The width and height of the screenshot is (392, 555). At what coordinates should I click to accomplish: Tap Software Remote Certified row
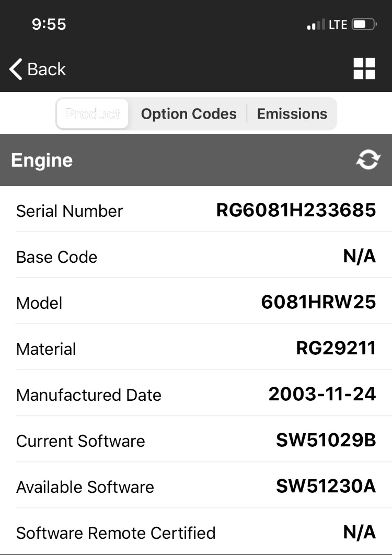(196, 533)
